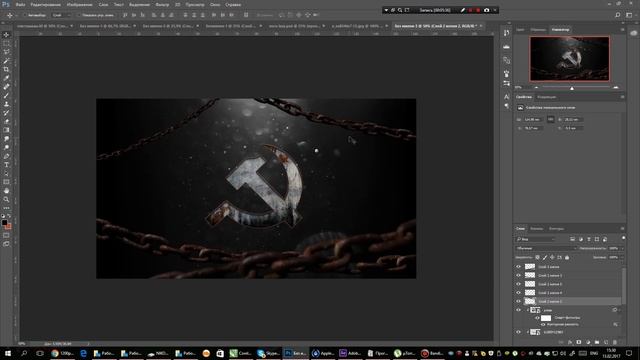640x360 pixels.
Task: Select the Brush tool
Action: [x=6, y=96]
